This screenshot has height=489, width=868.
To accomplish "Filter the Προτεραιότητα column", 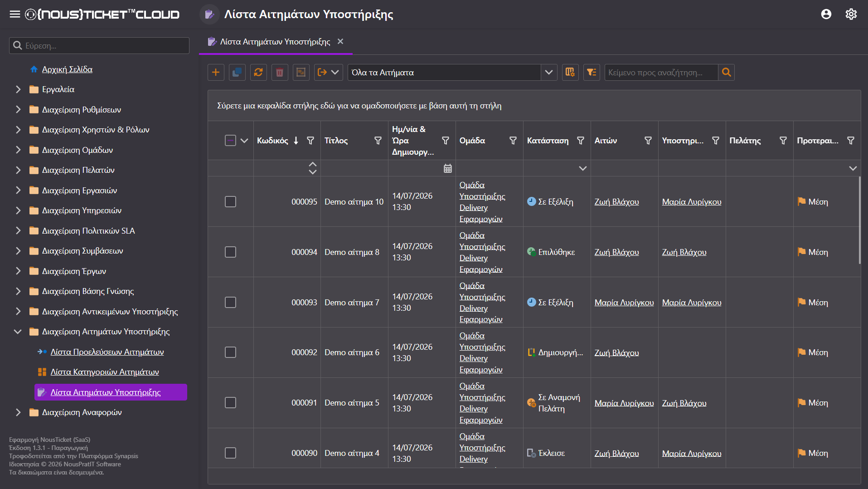I will (851, 141).
